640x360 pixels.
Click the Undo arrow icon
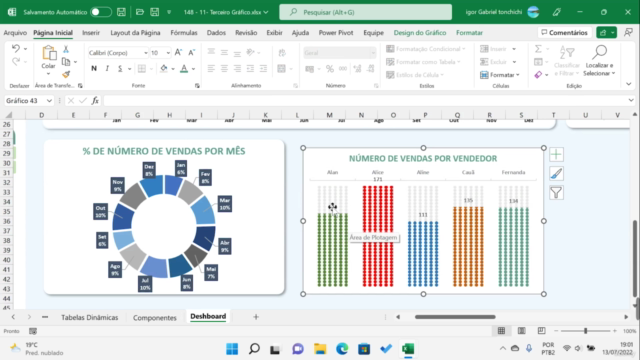pos(16,49)
